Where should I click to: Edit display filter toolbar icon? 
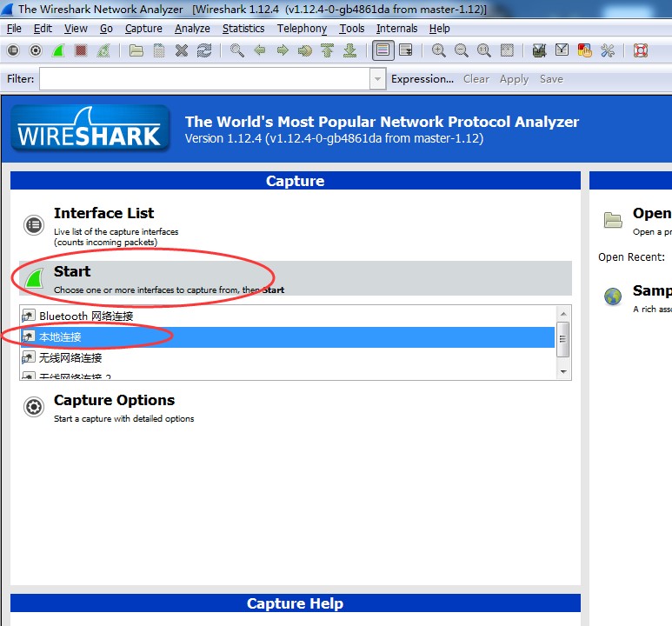pyautogui.click(x=562, y=50)
